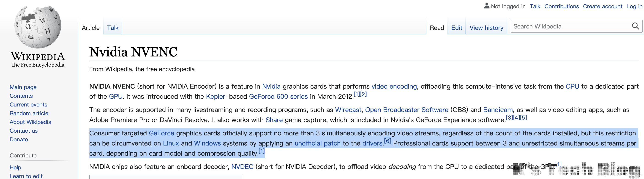This screenshot has width=644, height=179.
Task: Open the GeForce 600 series link
Action: click(278, 97)
